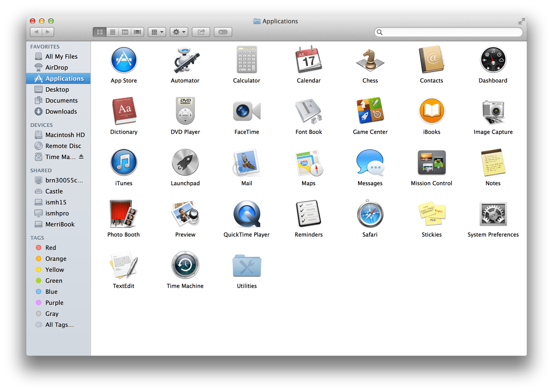Viewport: 553px width, 392px height.
Task: Open the Action gear menu
Action: [179, 32]
